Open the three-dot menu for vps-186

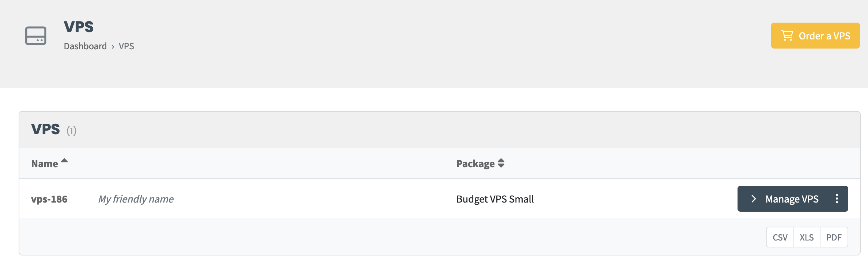click(837, 199)
